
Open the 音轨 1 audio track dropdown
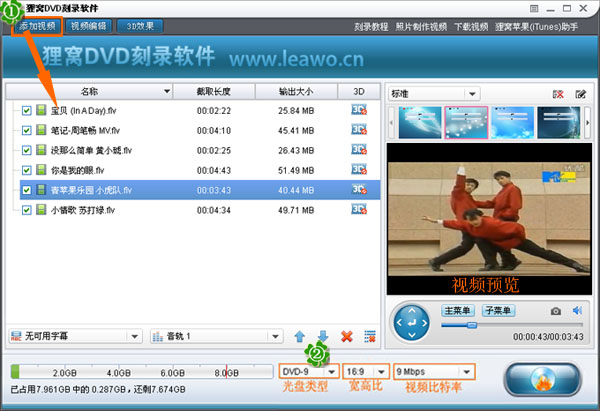[275, 337]
